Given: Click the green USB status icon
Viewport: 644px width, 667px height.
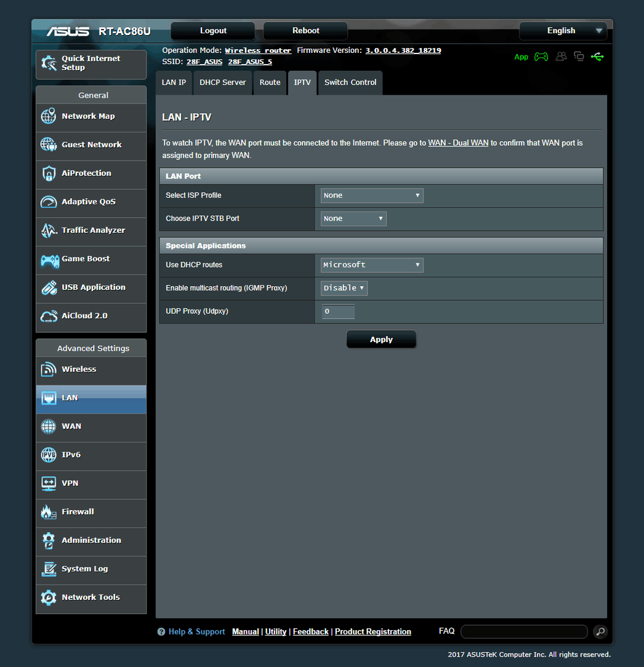Looking at the screenshot, I should [597, 57].
